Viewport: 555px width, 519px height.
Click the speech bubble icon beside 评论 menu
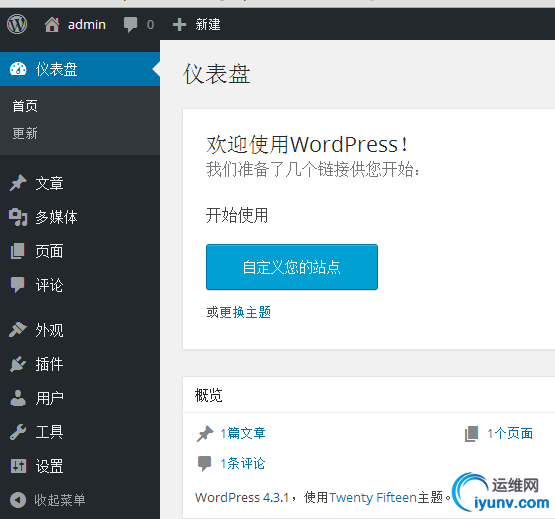[18, 285]
